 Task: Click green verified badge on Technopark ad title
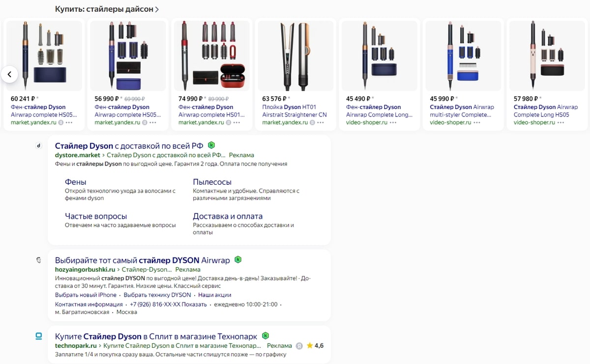click(265, 336)
